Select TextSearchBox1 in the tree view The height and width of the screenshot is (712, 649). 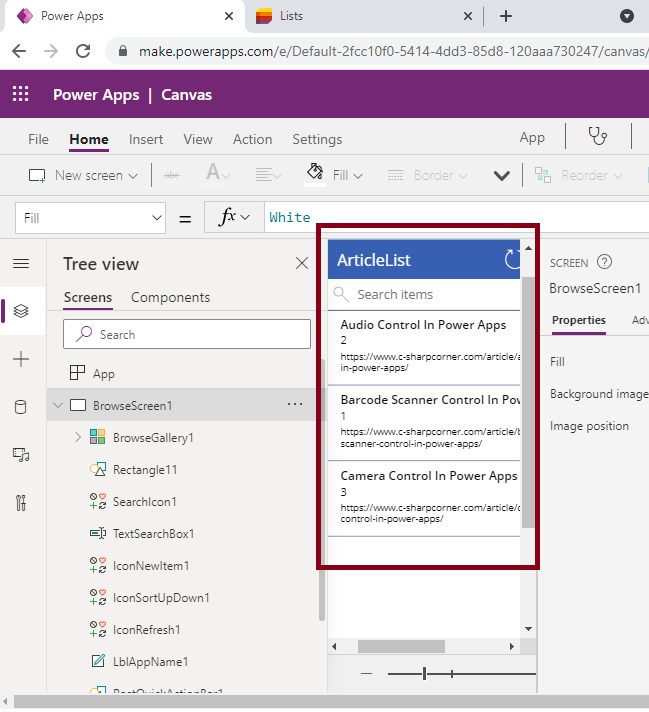pyautogui.click(x=154, y=534)
